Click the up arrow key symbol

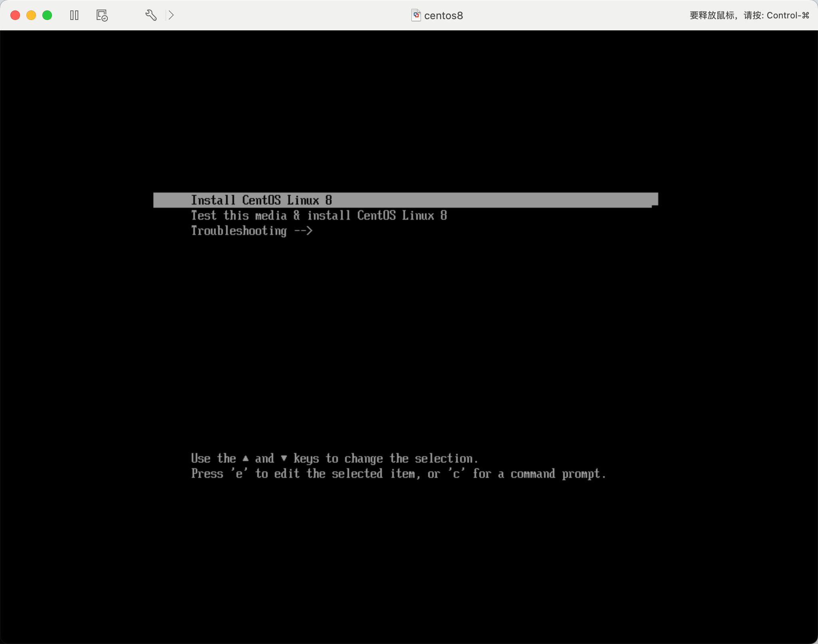coord(246,458)
